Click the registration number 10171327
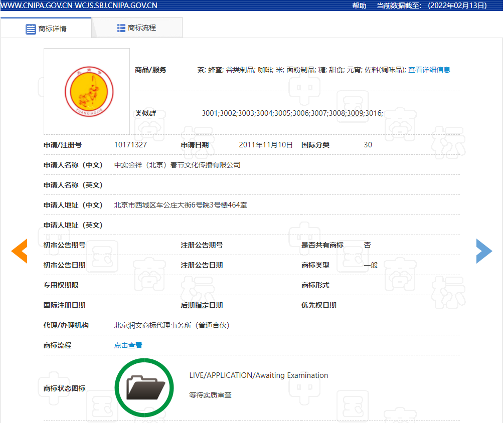Screen dimensions: 504x423 (130, 145)
